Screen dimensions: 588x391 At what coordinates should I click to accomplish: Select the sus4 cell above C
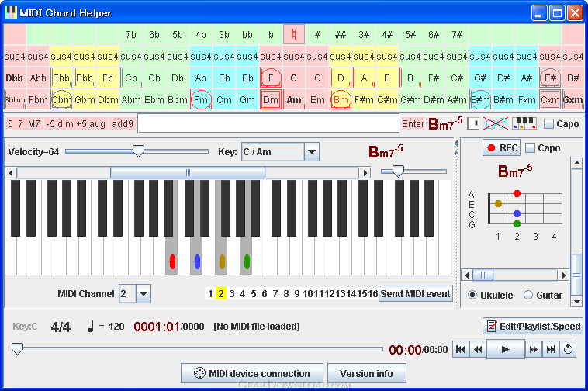tap(294, 56)
